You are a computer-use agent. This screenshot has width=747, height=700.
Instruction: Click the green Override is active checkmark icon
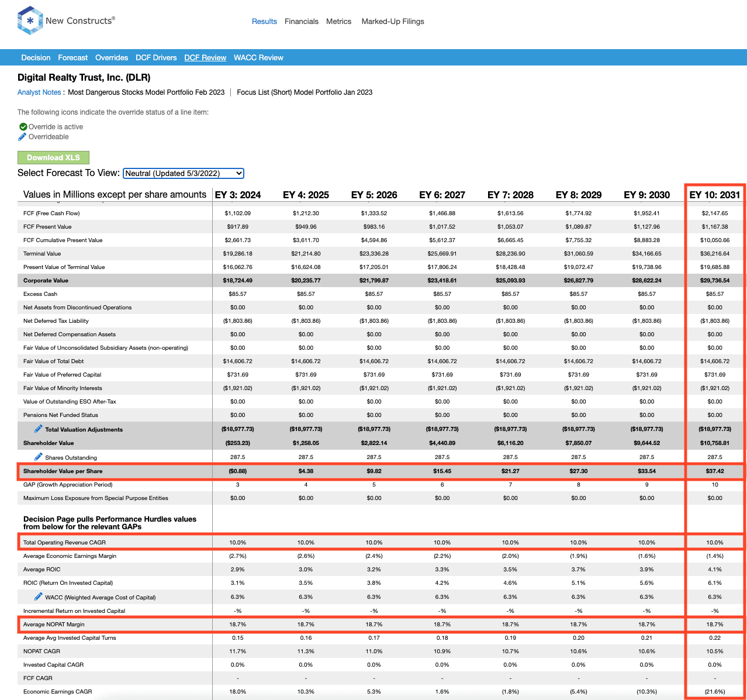click(x=23, y=127)
